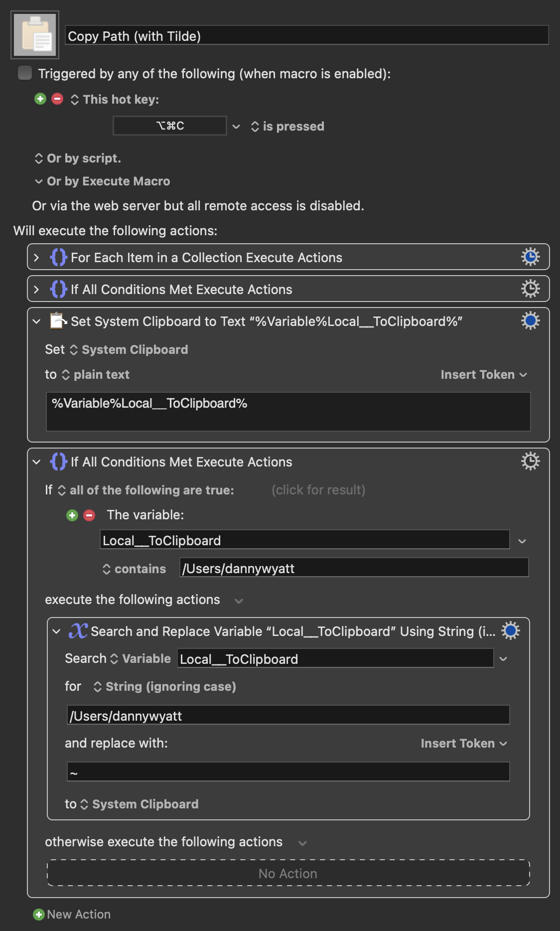The width and height of the screenshot is (560, 931).
Task: Collapse the Search and Replace Variable action
Action: pos(56,631)
